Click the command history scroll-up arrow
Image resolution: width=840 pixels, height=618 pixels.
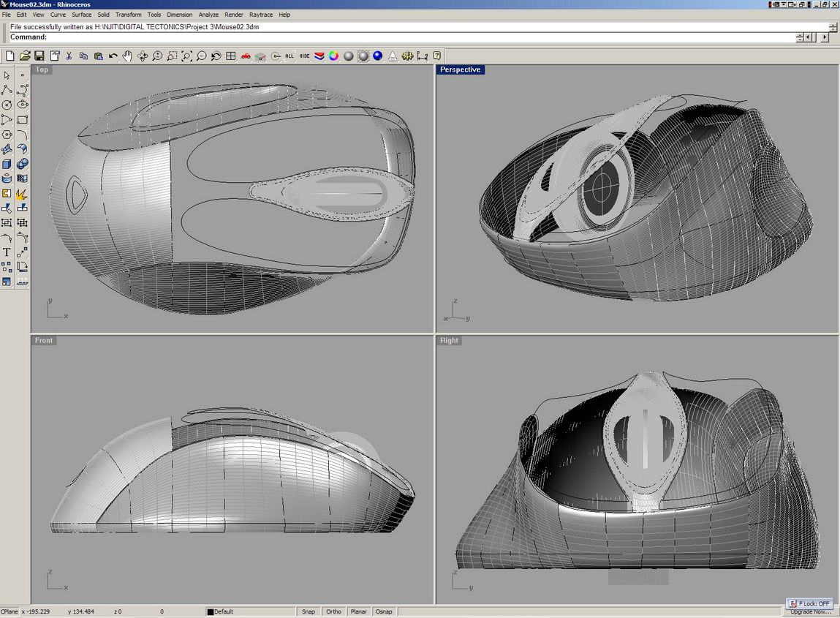pos(833,26)
